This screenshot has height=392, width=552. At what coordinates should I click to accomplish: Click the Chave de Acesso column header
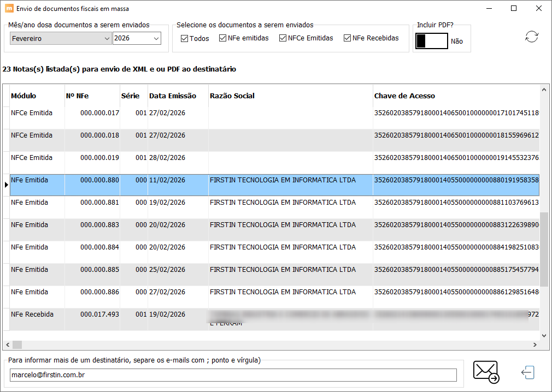click(404, 96)
